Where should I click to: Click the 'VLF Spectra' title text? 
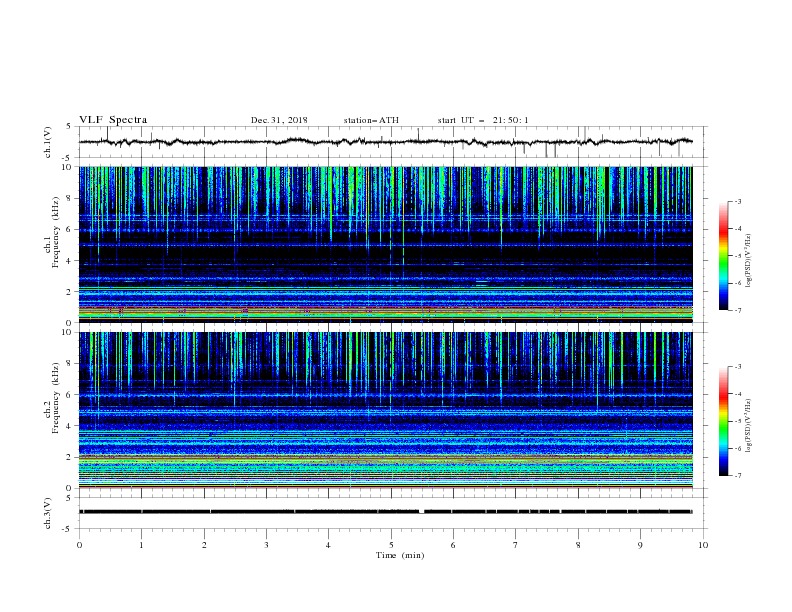113,120
